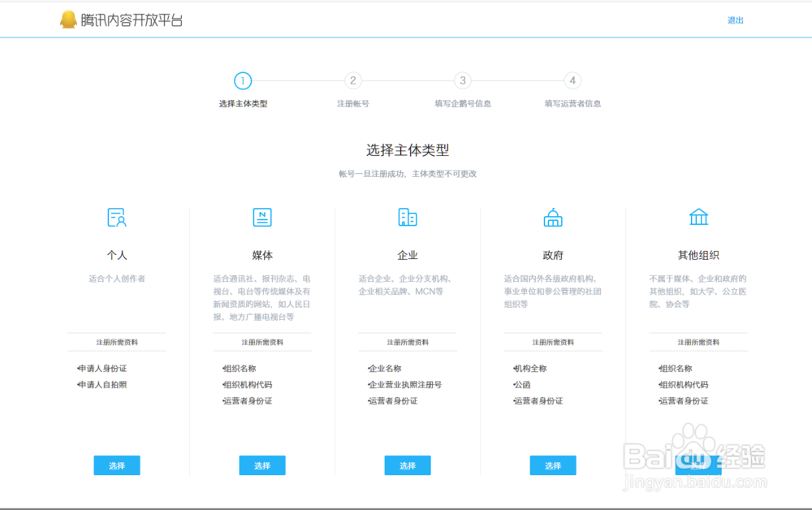The image size is (812, 510).
Task: Click the 媒体 heading
Action: [x=262, y=255]
